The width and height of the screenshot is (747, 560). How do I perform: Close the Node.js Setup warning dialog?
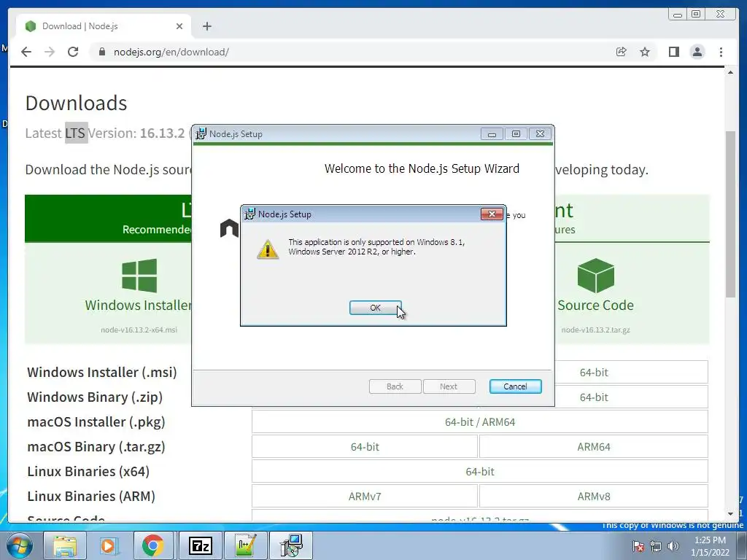pyautogui.click(x=492, y=214)
